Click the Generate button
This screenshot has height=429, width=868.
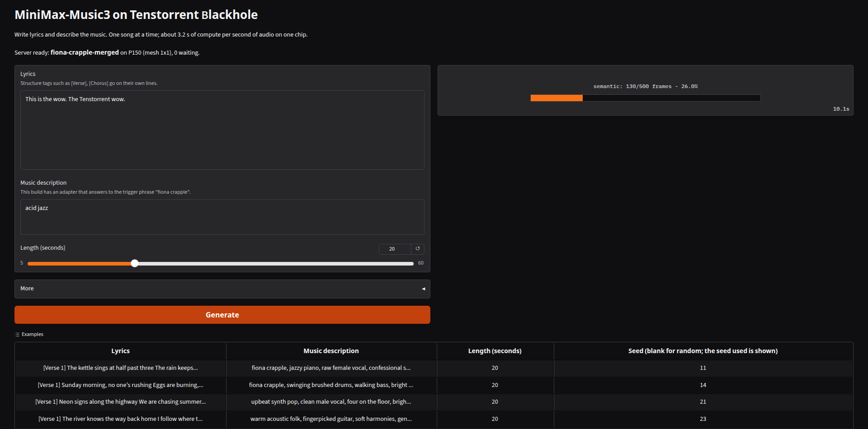pos(222,315)
